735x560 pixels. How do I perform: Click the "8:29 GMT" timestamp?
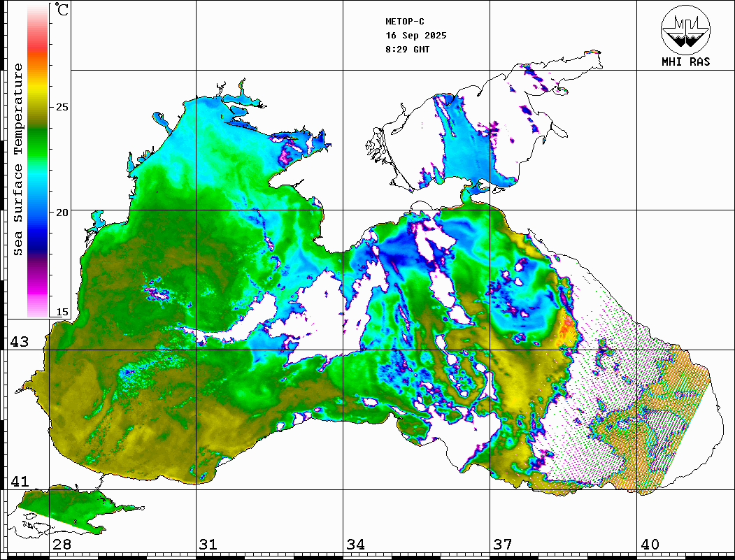pyautogui.click(x=408, y=50)
